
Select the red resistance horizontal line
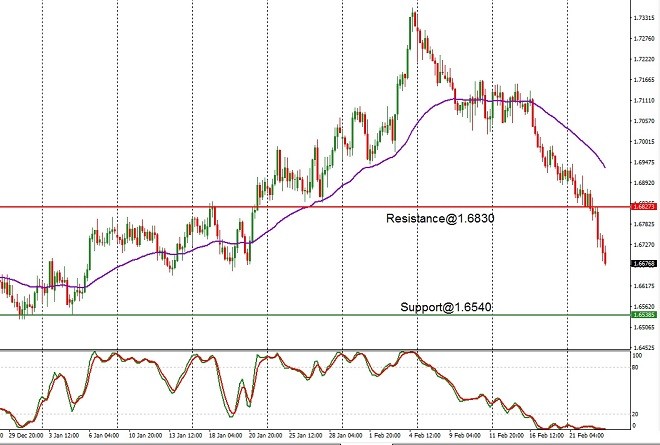click(316, 207)
